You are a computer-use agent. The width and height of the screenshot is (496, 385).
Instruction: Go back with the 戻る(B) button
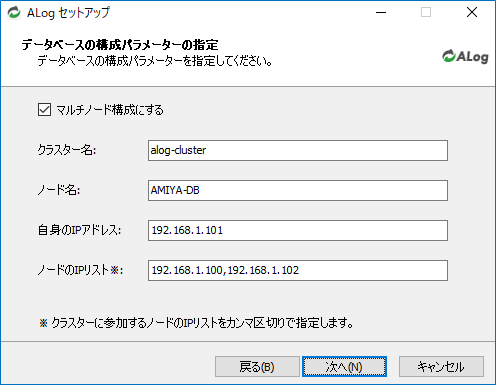pyautogui.click(x=257, y=367)
